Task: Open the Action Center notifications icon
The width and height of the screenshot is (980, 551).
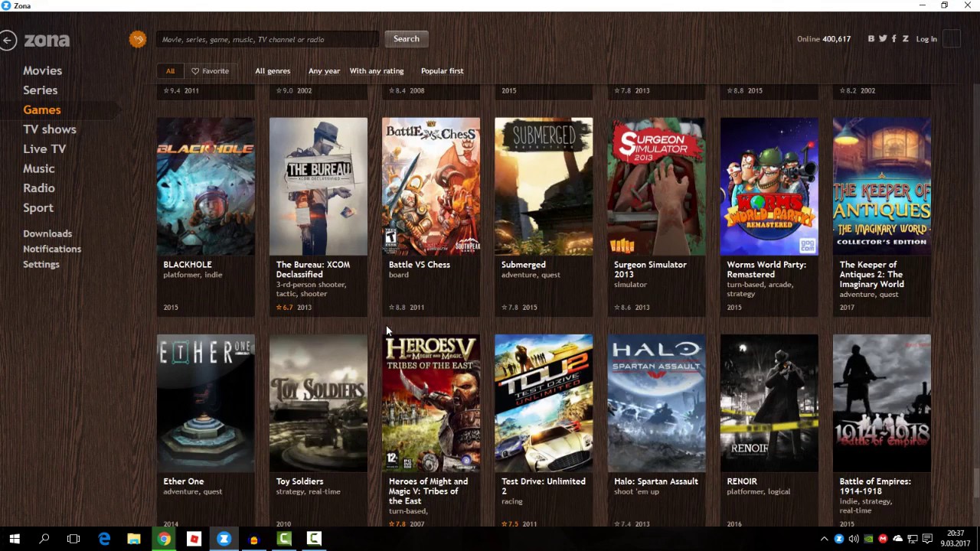Action: coord(927,539)
